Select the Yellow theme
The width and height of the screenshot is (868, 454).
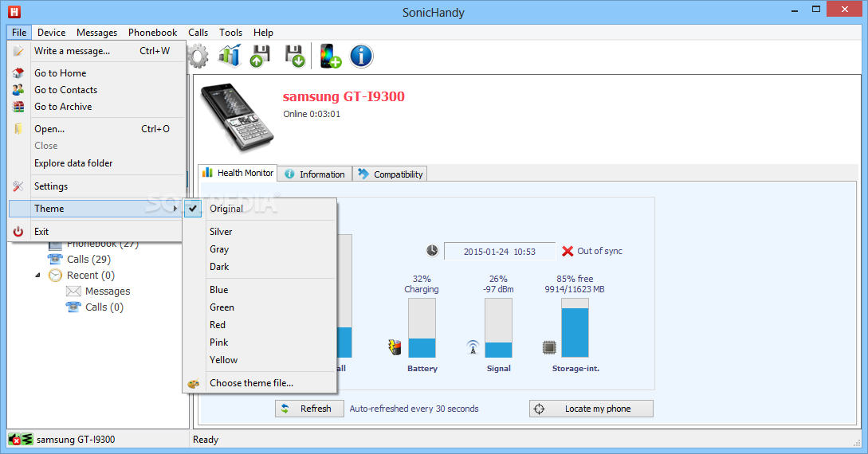coord(260,360)
